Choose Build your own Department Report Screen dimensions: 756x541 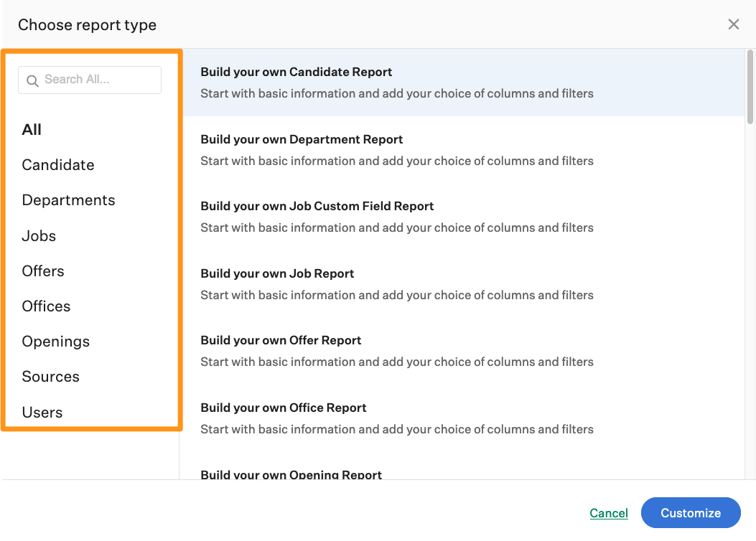[x=464, y=150]
